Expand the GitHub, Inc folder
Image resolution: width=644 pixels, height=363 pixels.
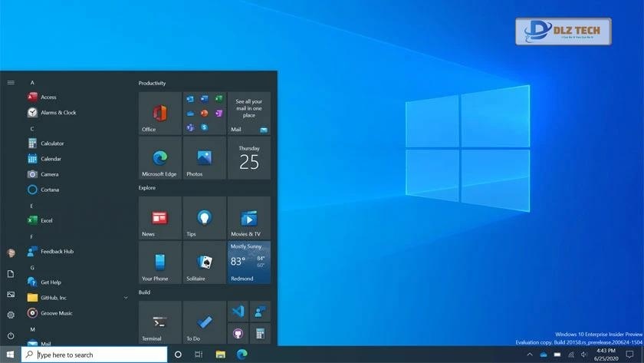126,298
